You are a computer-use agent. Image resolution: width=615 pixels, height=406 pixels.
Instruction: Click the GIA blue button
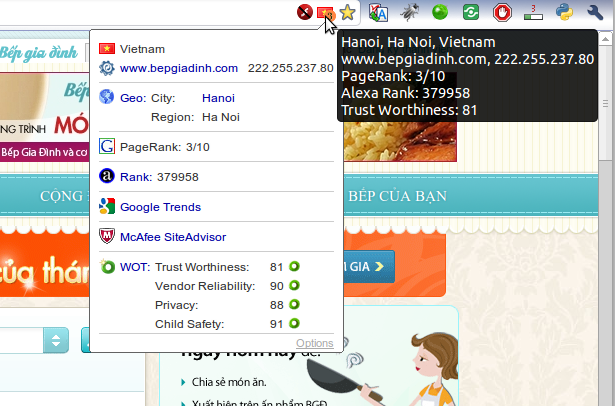tap(369, 267)
